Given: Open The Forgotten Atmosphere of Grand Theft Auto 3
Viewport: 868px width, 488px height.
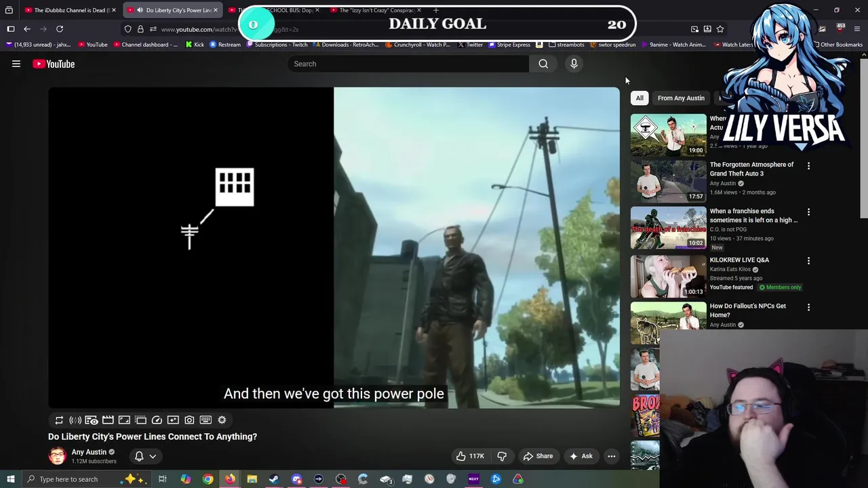Looking at the screenshot, I should tap(751, 169).
